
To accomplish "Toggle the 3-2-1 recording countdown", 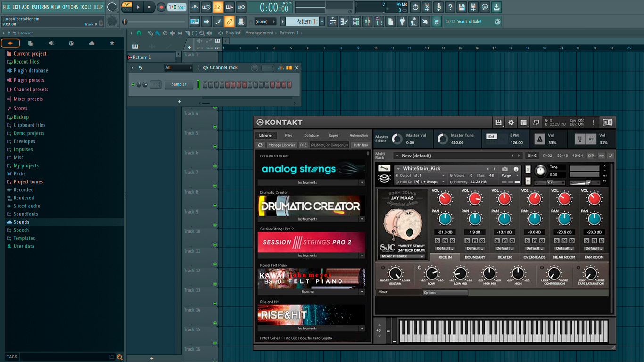I will coord(217,7).
